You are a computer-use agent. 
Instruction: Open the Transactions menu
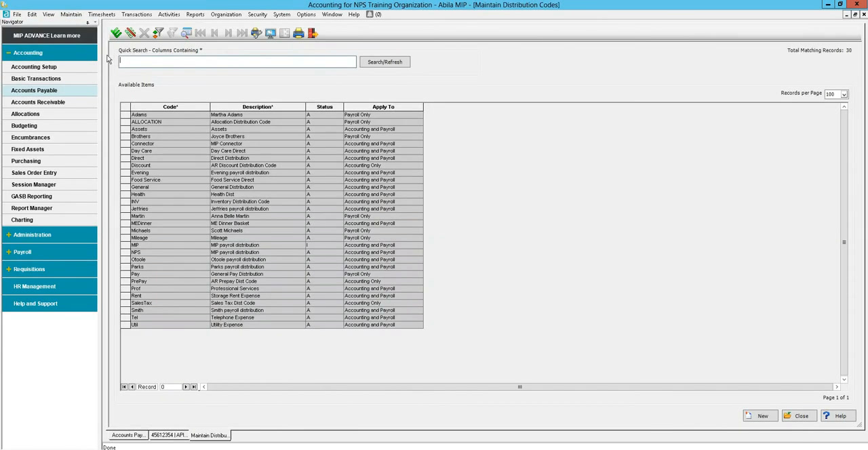tap(136, 14)
